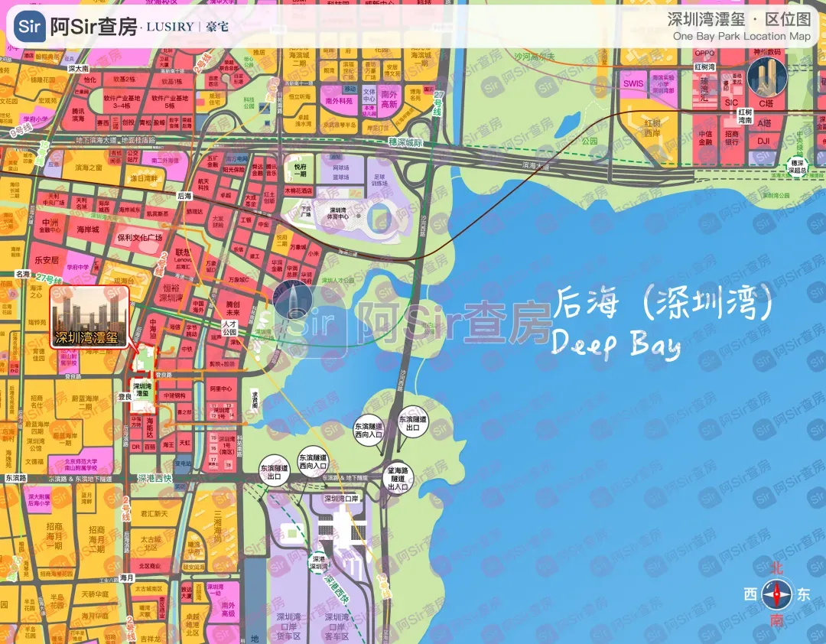Click the round tower icon above C塔

[x=767, y=76]
